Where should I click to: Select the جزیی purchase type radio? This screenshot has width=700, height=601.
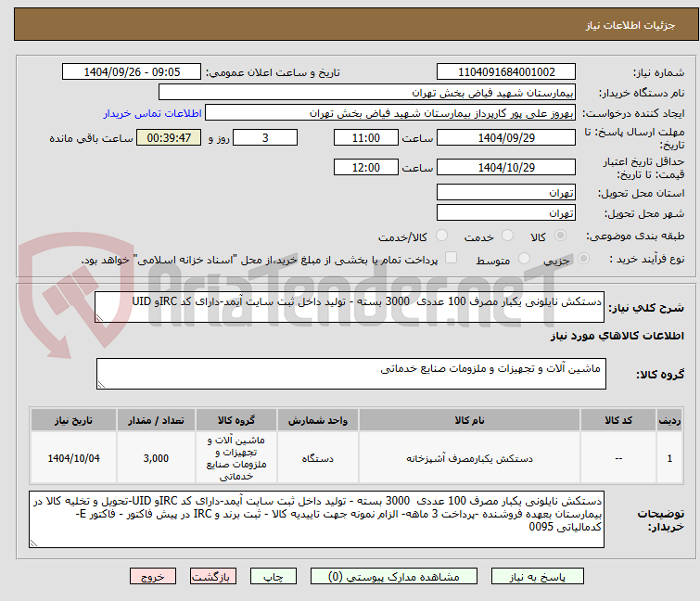tap(583, 259)
